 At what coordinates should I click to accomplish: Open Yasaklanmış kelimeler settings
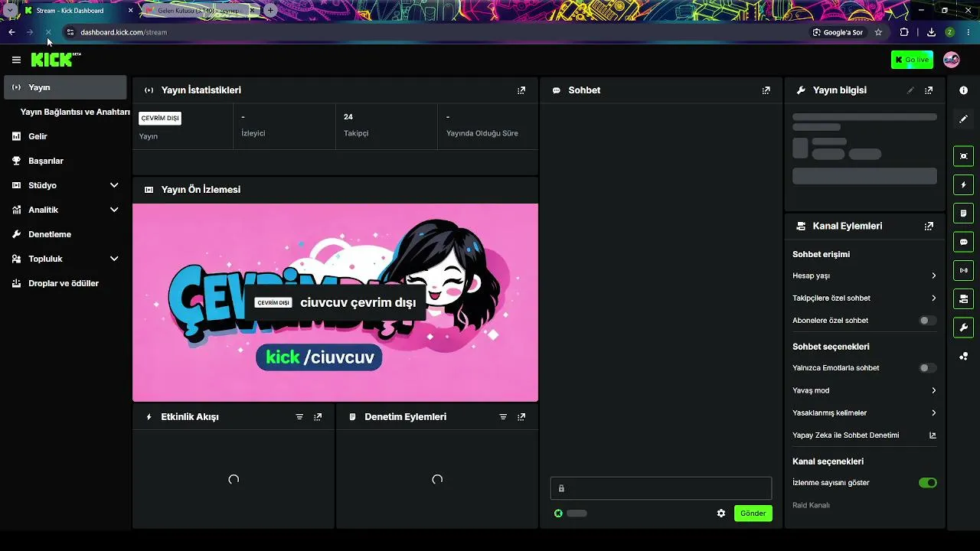(x=864, y=413)
